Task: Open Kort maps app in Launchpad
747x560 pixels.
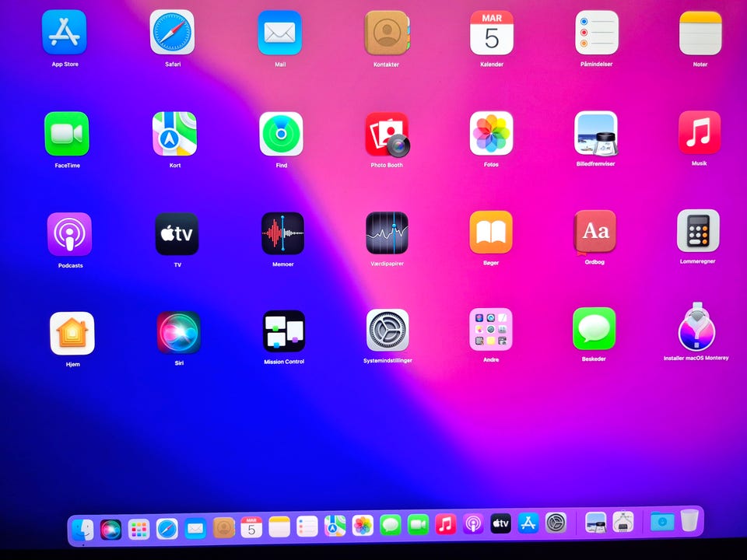Action: [x=174, y=134]
